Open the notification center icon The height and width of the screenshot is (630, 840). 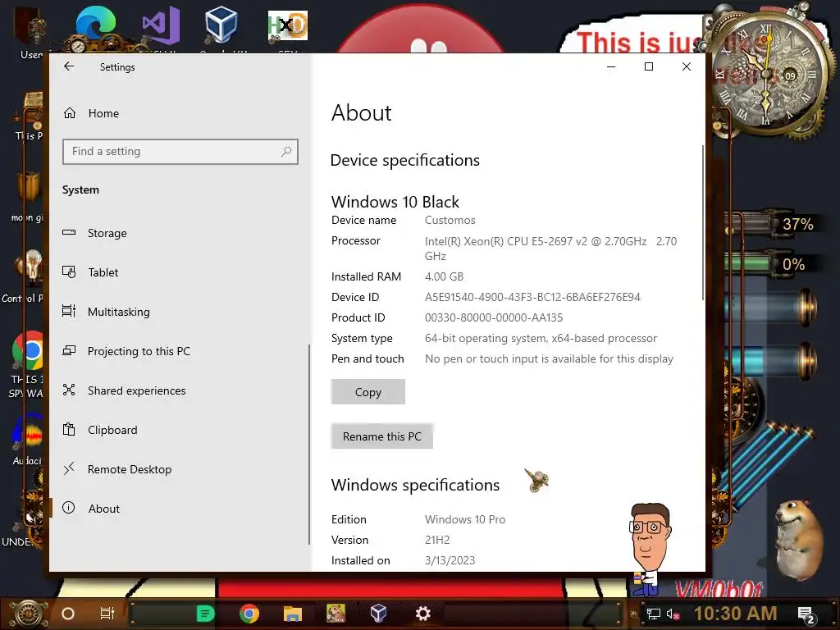point(806,615)
